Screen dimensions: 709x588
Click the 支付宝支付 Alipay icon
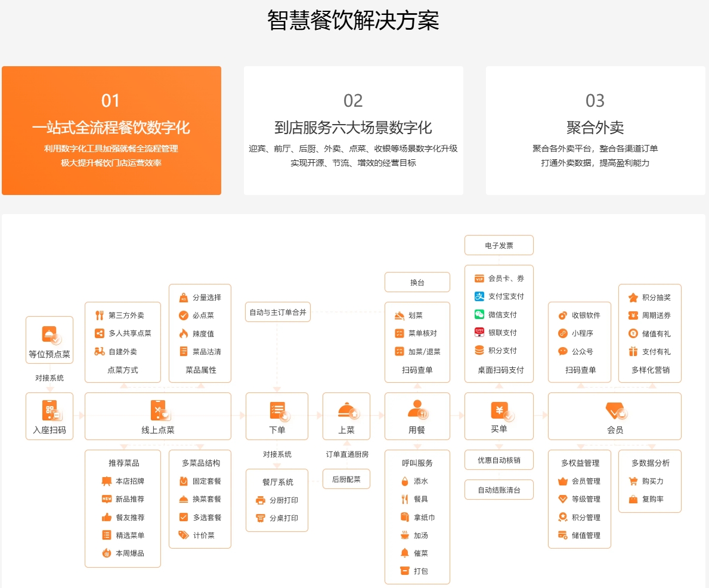[479, 296]
